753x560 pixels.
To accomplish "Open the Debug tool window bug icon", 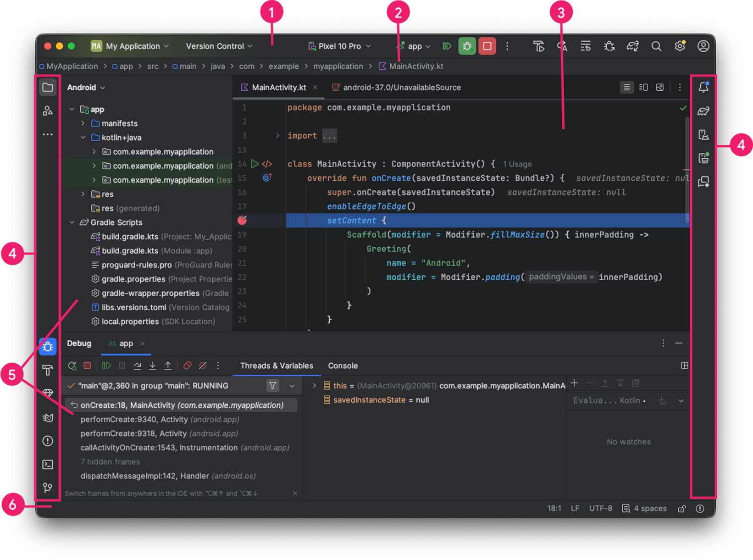I will point(48,347).
